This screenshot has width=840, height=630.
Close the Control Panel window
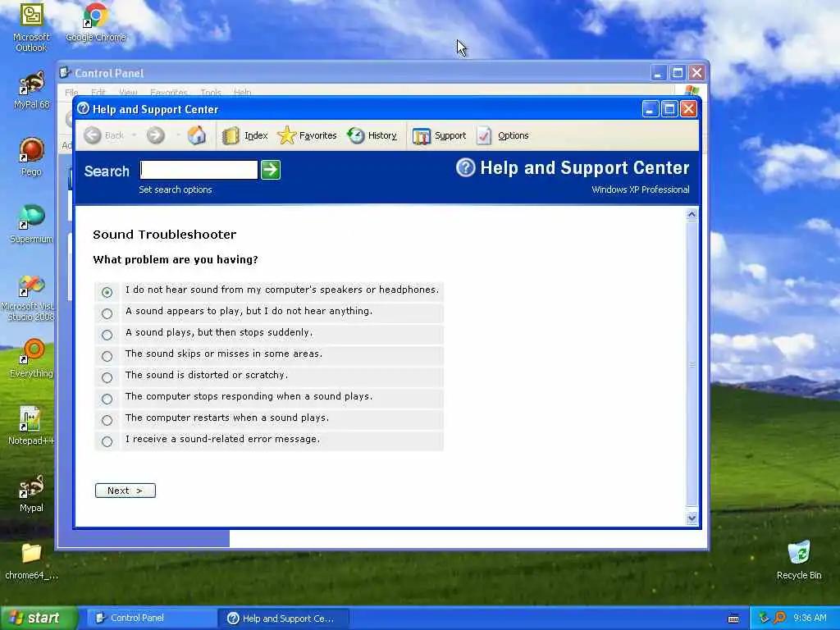coord(696,73)
